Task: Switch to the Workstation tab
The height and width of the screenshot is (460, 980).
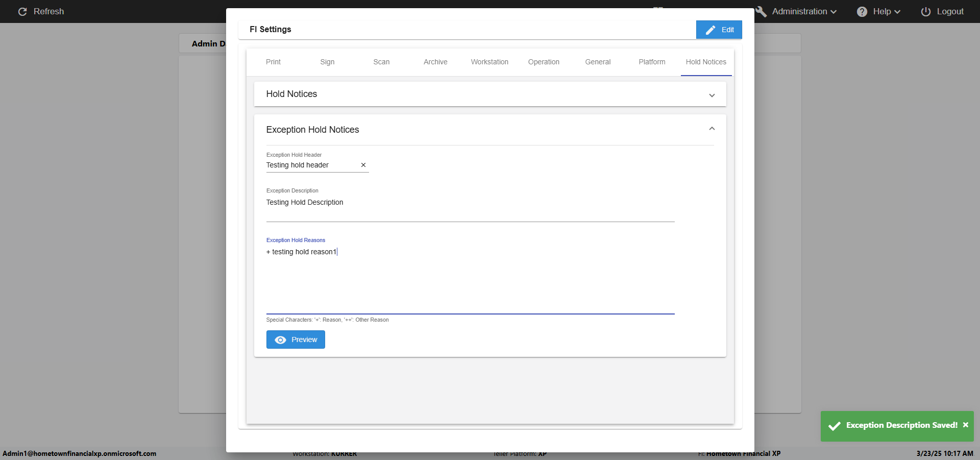Action: (489, 62)
